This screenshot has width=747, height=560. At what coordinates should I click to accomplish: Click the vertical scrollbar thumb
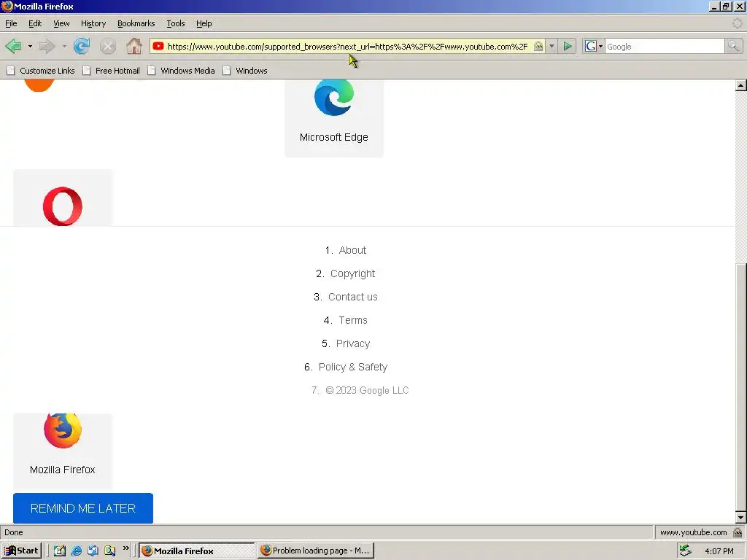741,387
